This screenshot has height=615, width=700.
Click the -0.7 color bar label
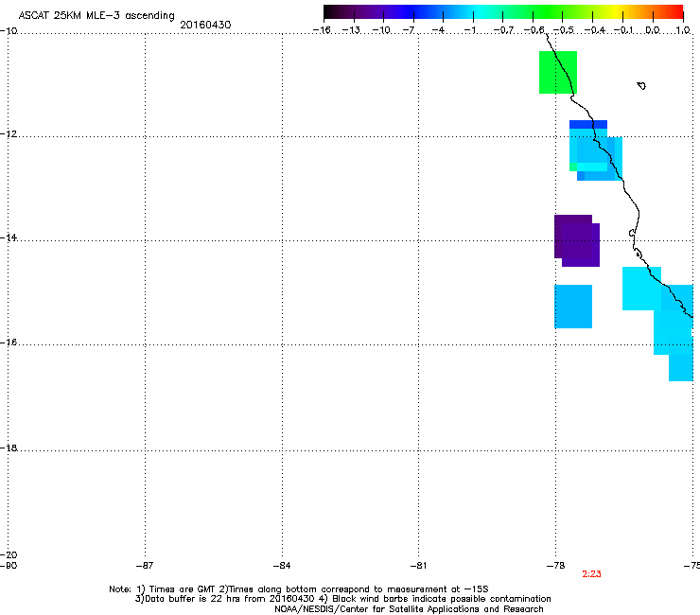click(503, 30)
